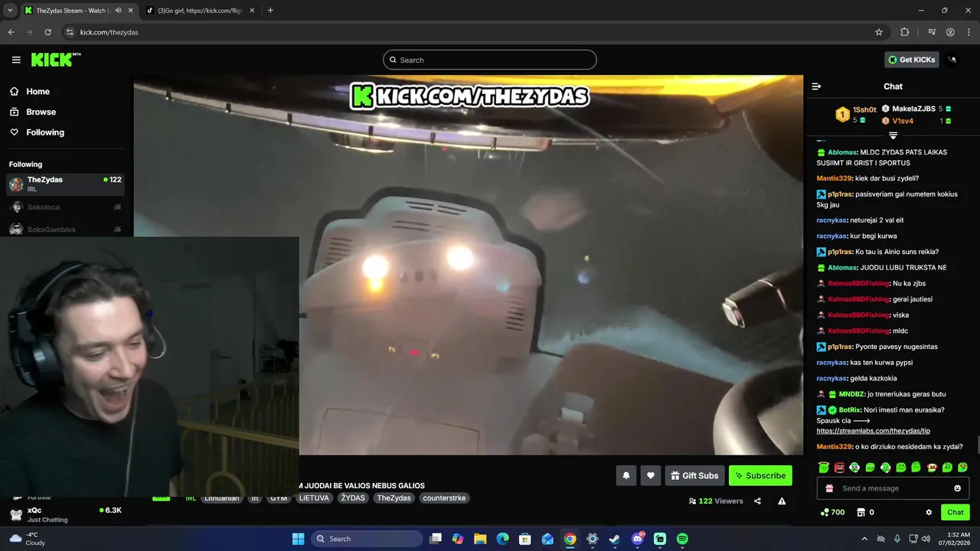Image resolution: width=980 pixels, height=551 pixels.
Task: Open Chrome three-dot menu
Action: click(x=969, y=32)
